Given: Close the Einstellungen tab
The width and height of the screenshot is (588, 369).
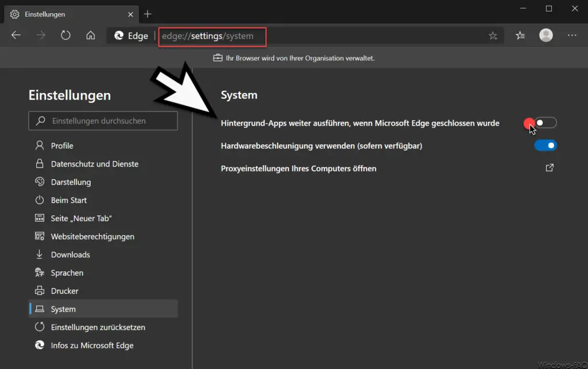Looking at the screenshot, I should [130, 14].
